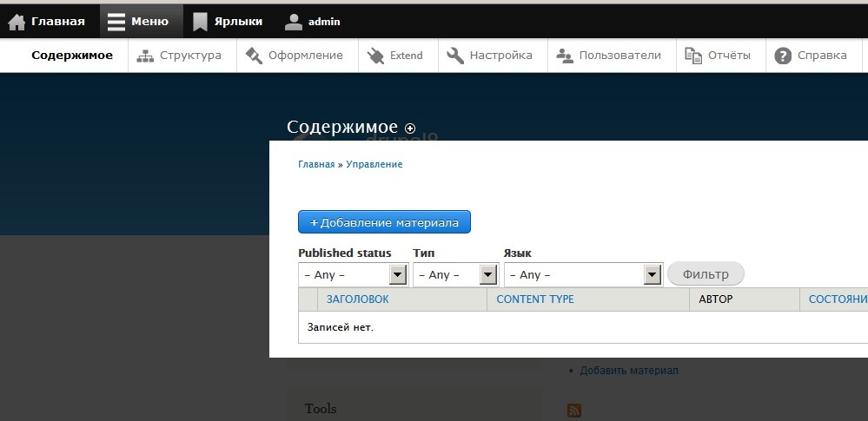The width and height of the screenshot is (868, 421).
Task: Click the Записей нет. table message
Action: coord(341,327)
